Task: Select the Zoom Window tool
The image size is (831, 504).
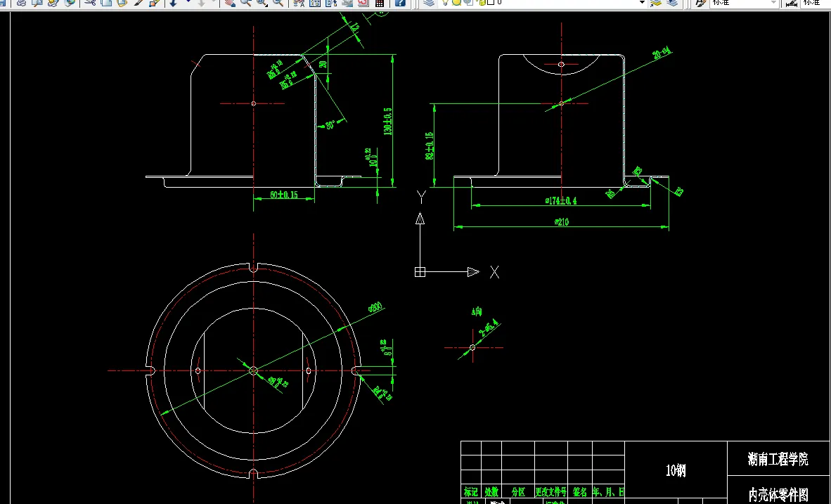Action: 262,3
